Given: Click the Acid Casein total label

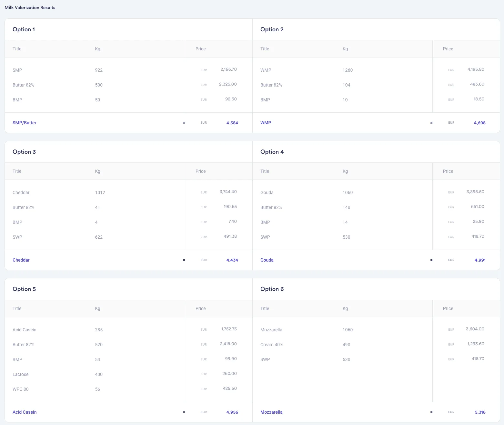Looking at the screenshot, I should pos(25,412).
